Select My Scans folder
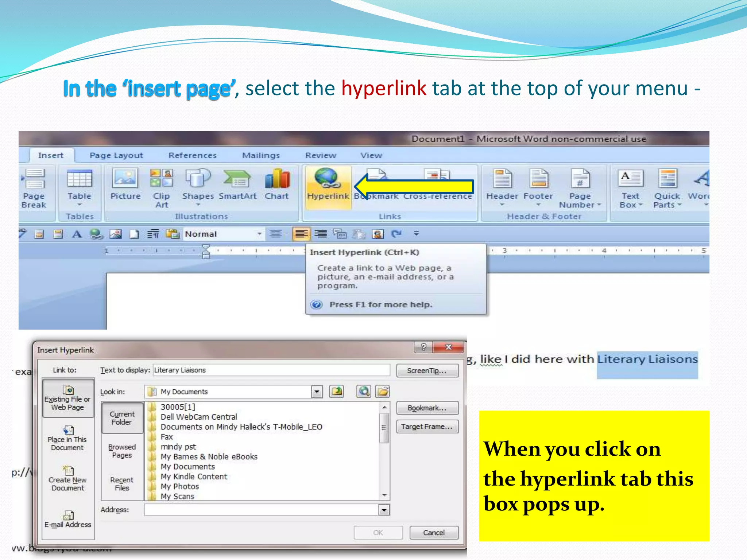 178,496
